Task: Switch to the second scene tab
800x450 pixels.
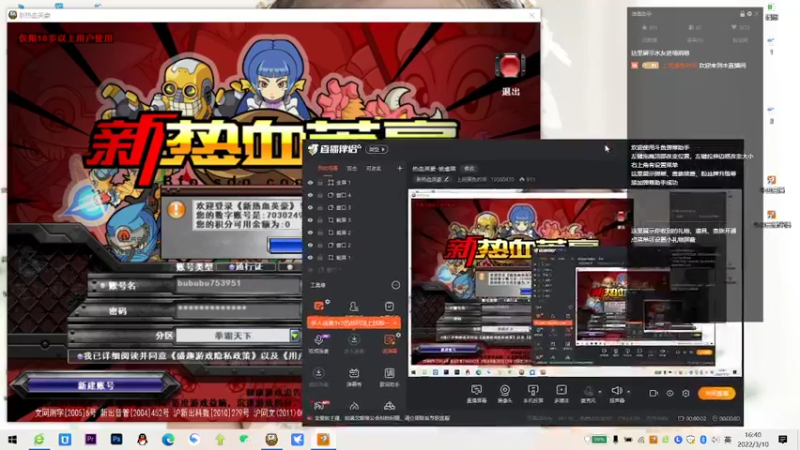Action: (352, 168)
